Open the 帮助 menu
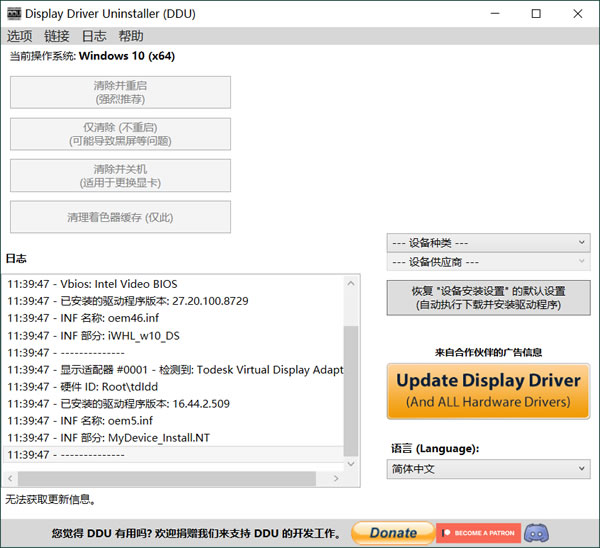This screenshot has height=548, width=600. [x=131, y=36]
